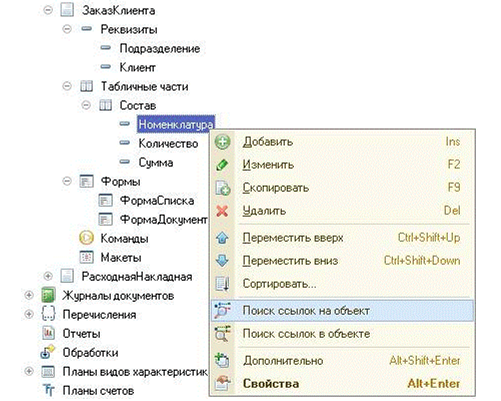
Task: Click the Обработки icon in tree
Action: coord(48,352)
